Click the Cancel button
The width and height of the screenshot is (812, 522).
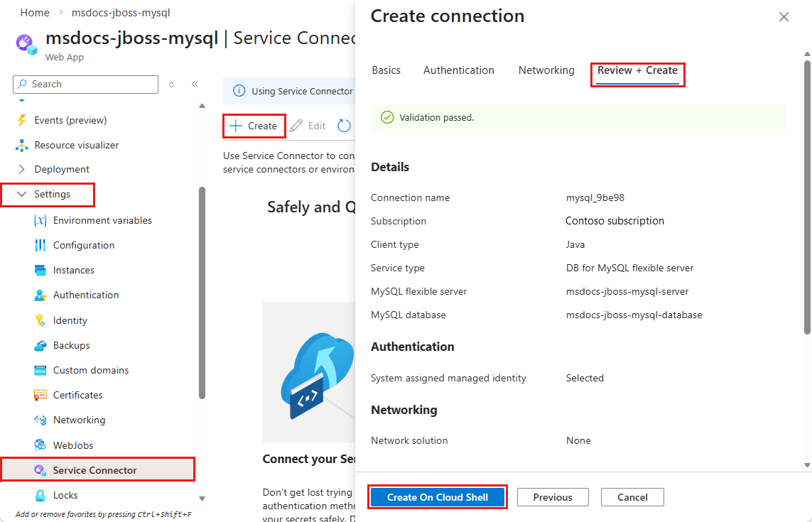point(632,497)
